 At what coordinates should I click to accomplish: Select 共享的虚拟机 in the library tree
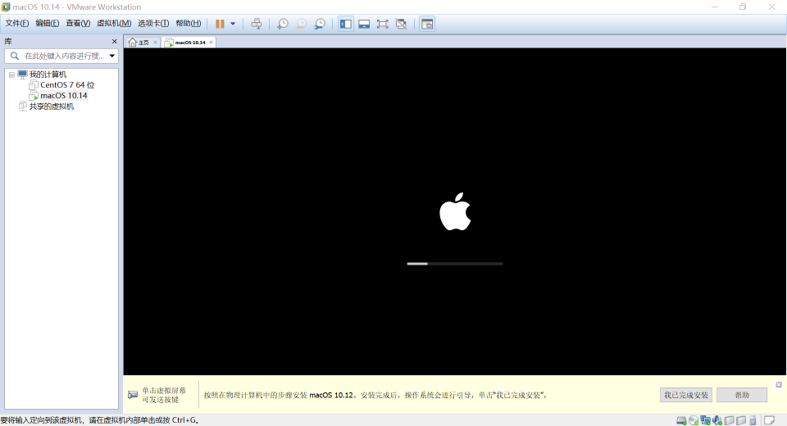click(51, 106)
